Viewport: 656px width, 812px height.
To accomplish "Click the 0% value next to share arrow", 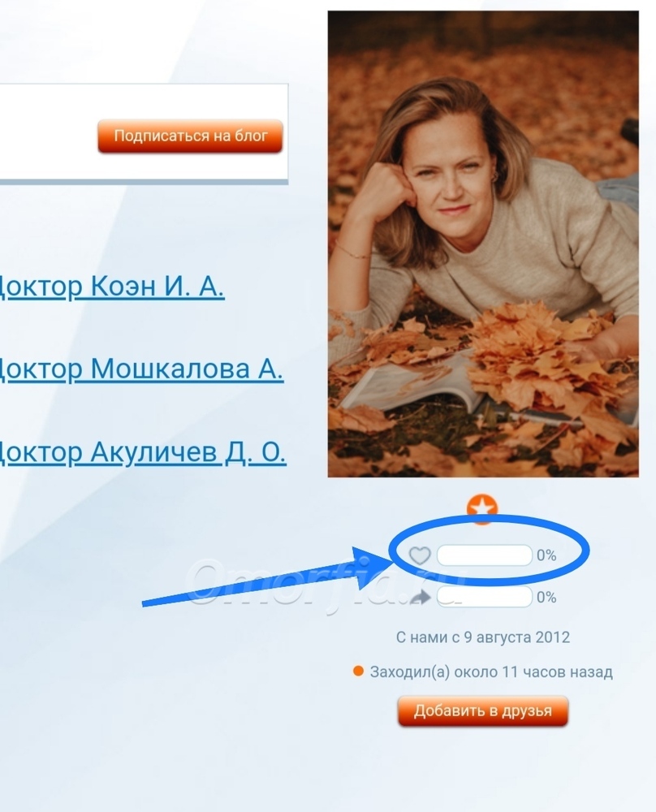I will point(546,598).
